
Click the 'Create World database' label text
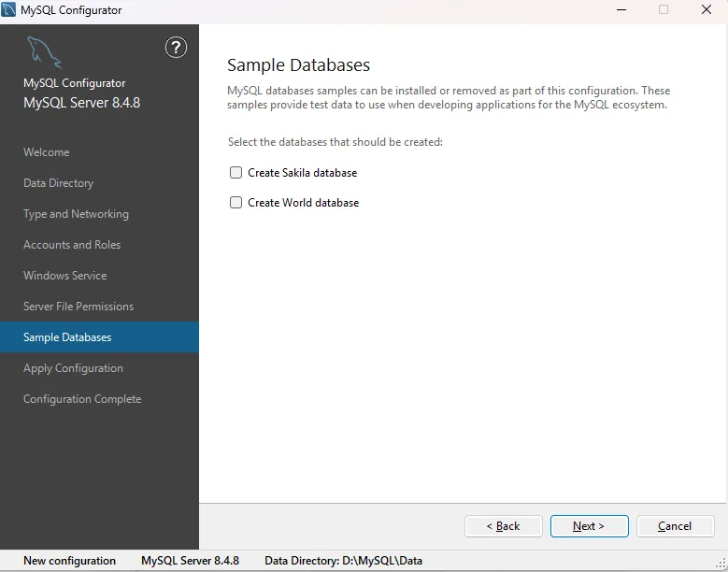pyautogui.click(x=303, y=203)
